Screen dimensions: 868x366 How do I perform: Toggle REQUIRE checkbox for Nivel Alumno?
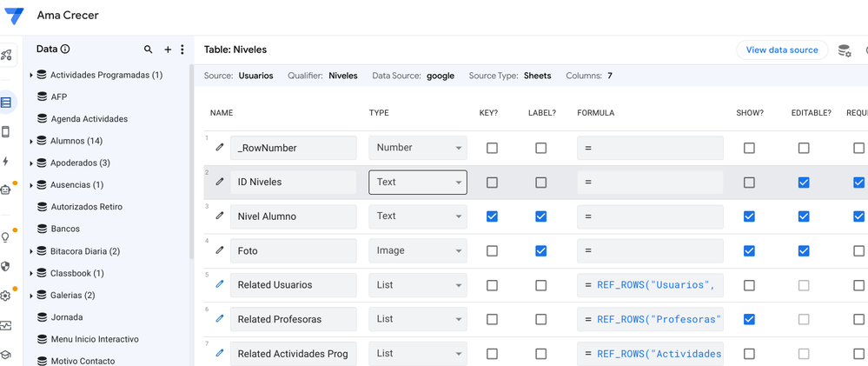point(858,216)
